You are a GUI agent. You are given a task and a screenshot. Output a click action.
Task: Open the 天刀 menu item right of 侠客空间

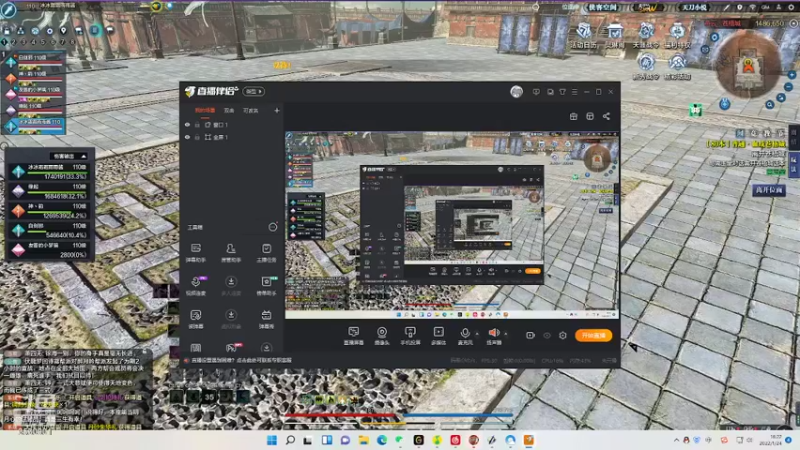694,7
